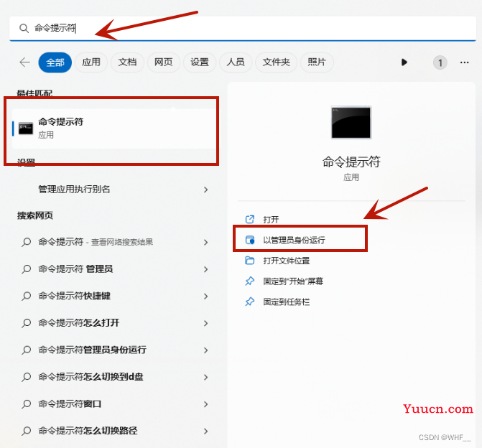Select 命令提示符管理员身份运行 web suggestion
Viewport: 482px width, 448px height.
114,350
